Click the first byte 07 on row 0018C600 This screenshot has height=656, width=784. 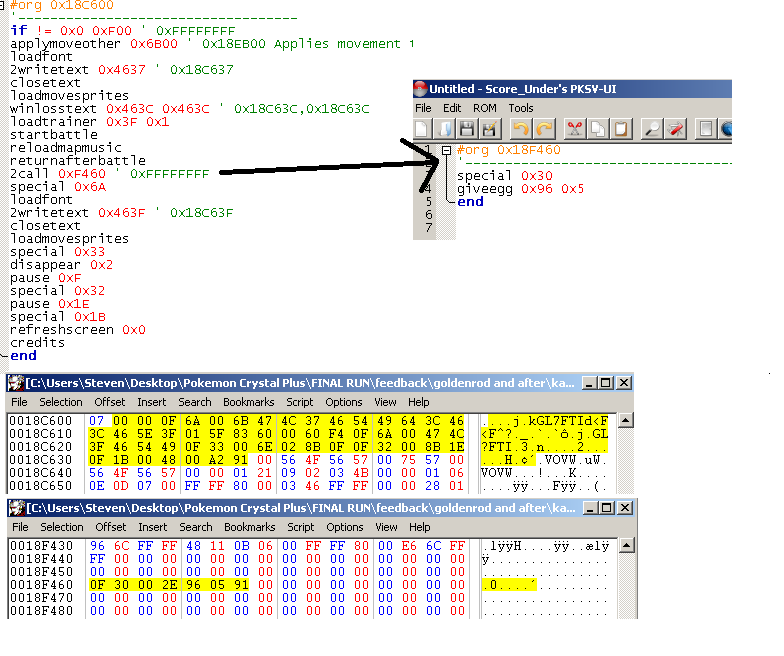tap(96, 421)
